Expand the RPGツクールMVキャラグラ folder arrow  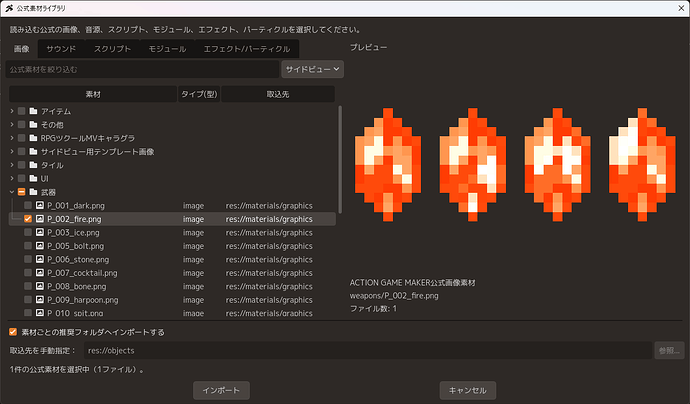12,138
